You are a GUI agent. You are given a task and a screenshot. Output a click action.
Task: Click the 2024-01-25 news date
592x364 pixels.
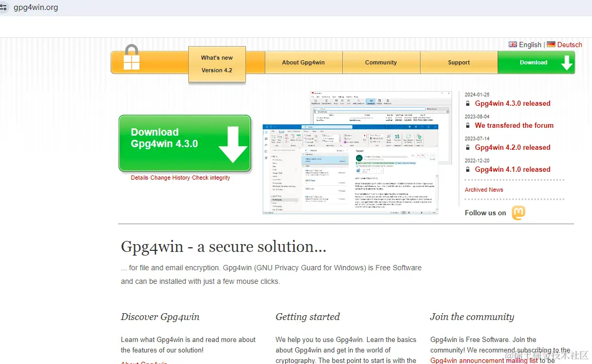tap(477, 95)
